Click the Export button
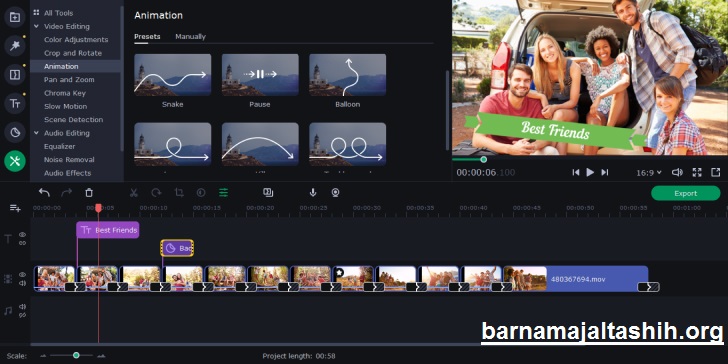The height and width of the screenshot is (364, 728). pyautogui.click(x=686, y=193)
